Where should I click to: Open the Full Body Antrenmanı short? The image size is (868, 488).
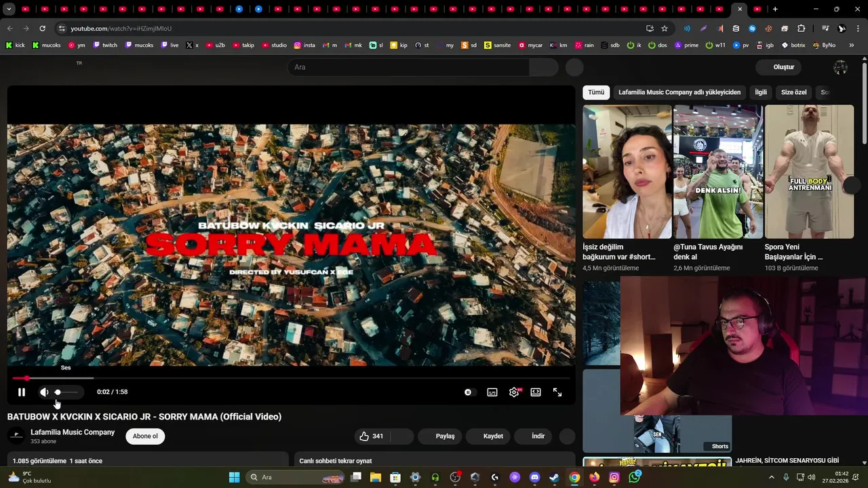809,171
